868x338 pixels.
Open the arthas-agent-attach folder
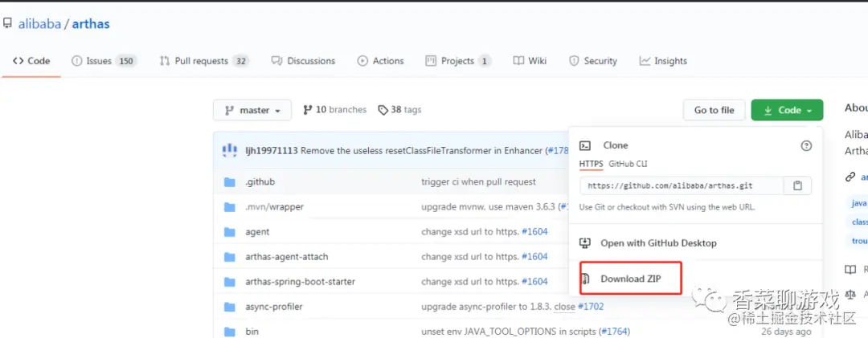(x=287, y=257)
